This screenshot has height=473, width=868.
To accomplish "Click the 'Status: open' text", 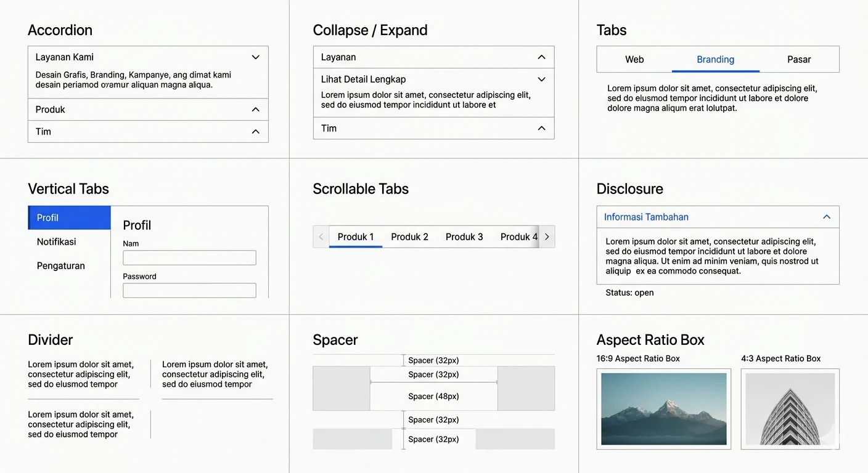I will click(x=629, y=293).
